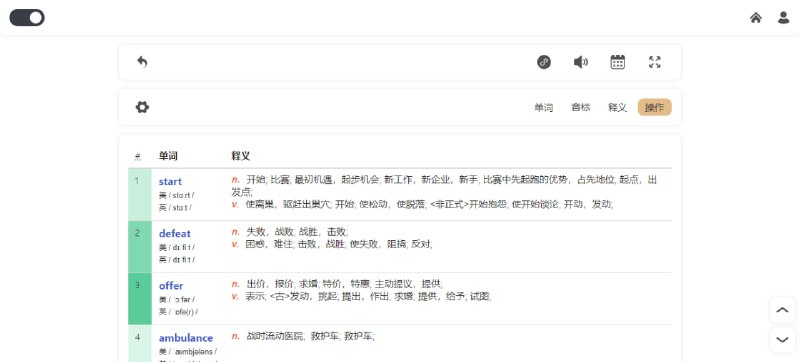Toggle the 单词 column filter
The width and height of the screenshot is (800, 362).
pyautogui.click(x=543, y=108)
